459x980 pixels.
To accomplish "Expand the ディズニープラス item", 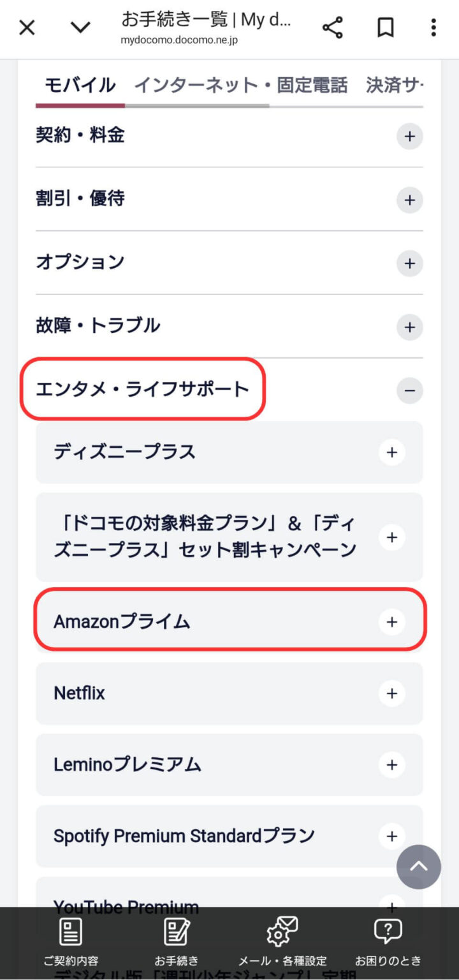I will pyautogui.click(x=229, y=452).
